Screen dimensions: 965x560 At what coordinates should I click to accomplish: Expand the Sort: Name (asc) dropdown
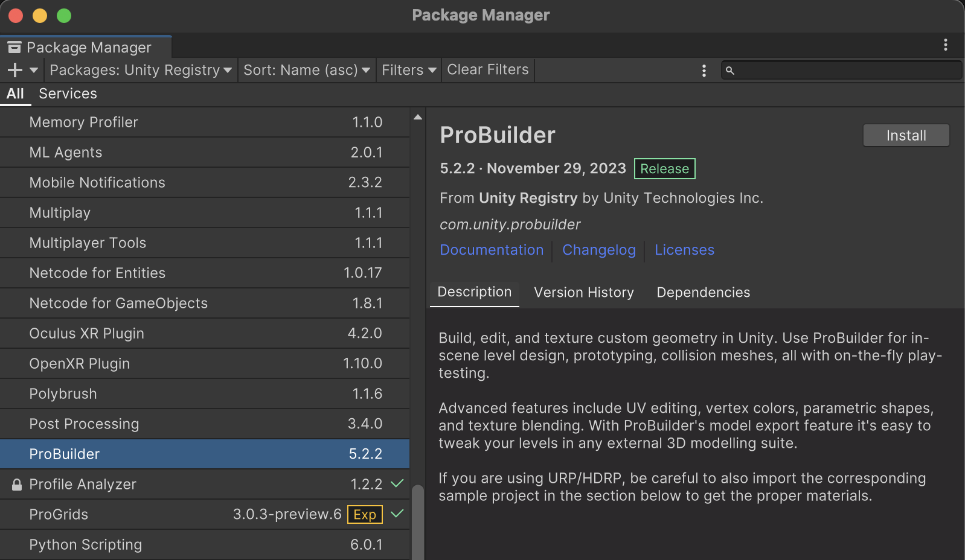306,70
